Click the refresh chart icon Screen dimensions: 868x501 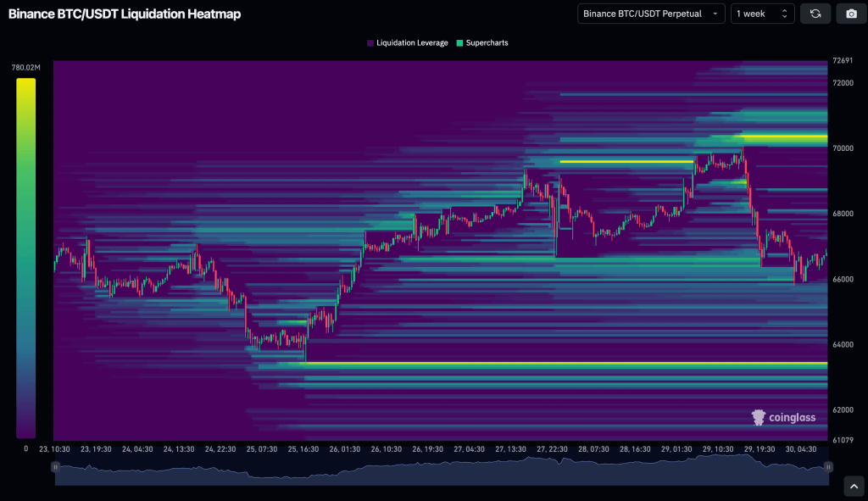point(815,14)
